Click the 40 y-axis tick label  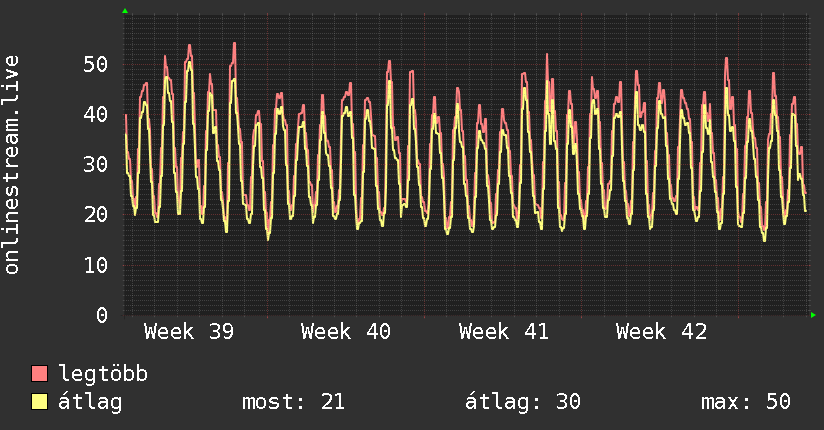(96, 114)
